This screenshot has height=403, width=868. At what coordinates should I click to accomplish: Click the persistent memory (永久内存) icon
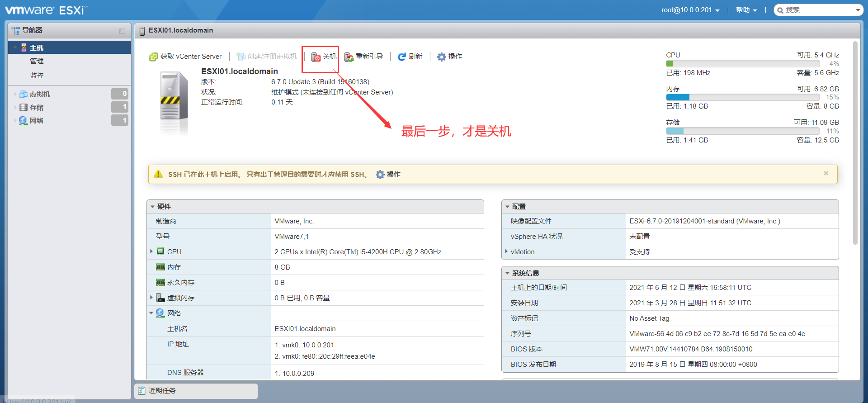click(160, 282)
